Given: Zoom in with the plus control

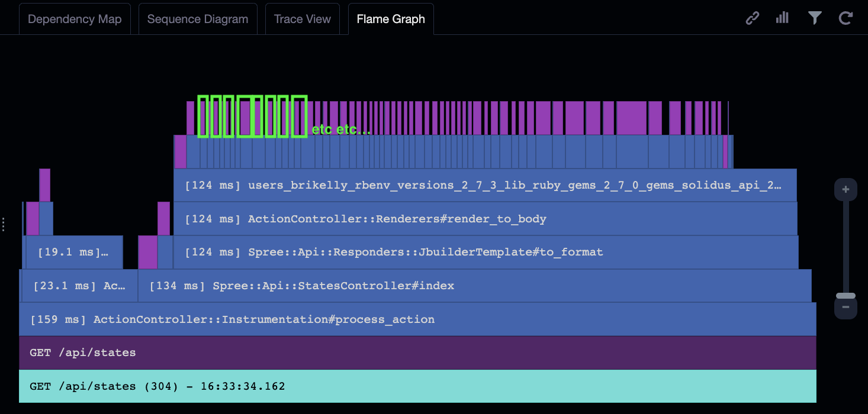Looking at the screenshot, I should point(846,189).
